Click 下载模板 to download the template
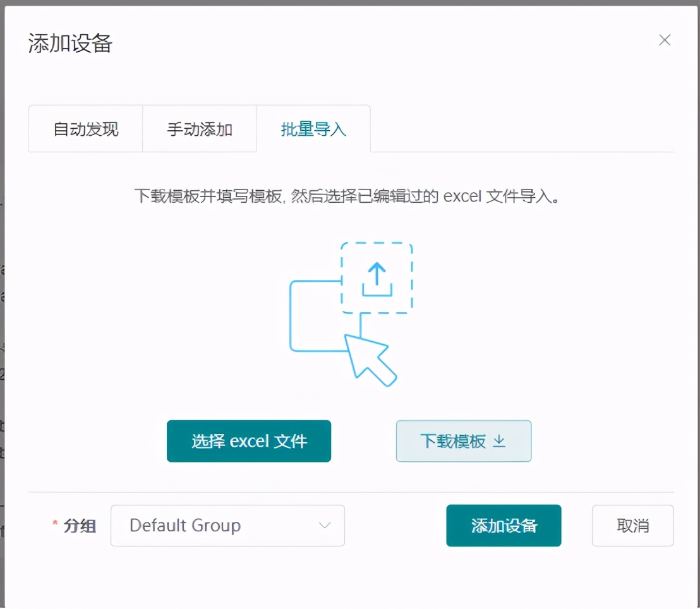This screenshot has height=609, width=700. [463, 441]
